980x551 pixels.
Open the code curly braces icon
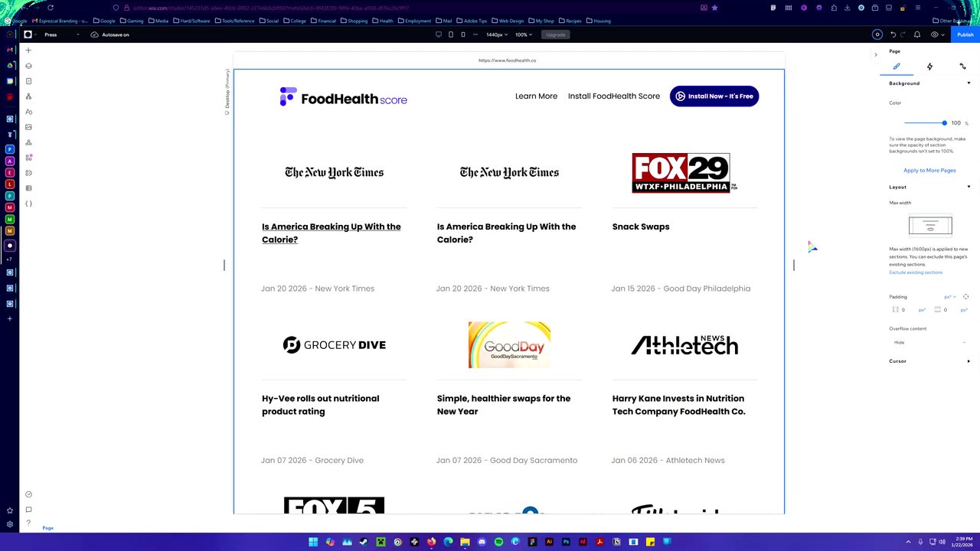[28, 204]
